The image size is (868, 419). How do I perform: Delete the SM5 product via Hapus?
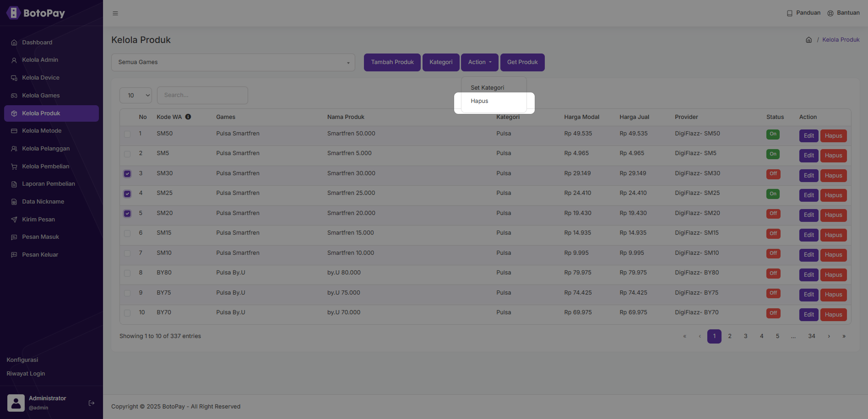pos(833,156)
